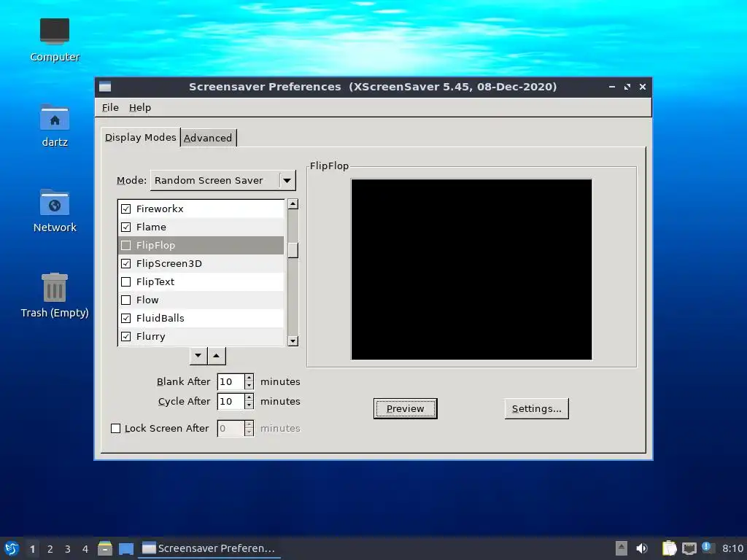747x560 pixels.
Task: Uncheck the FluidBalls checkbox
Action: point(125,318)
